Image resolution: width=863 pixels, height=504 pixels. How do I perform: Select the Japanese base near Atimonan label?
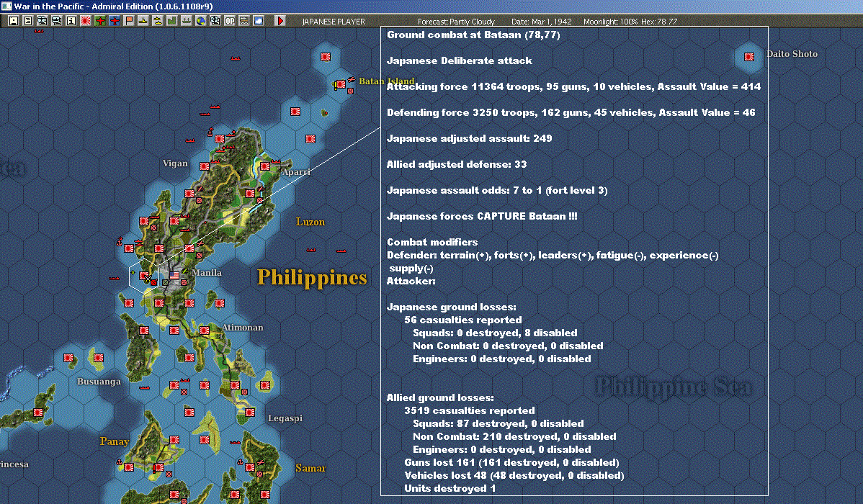205,330
